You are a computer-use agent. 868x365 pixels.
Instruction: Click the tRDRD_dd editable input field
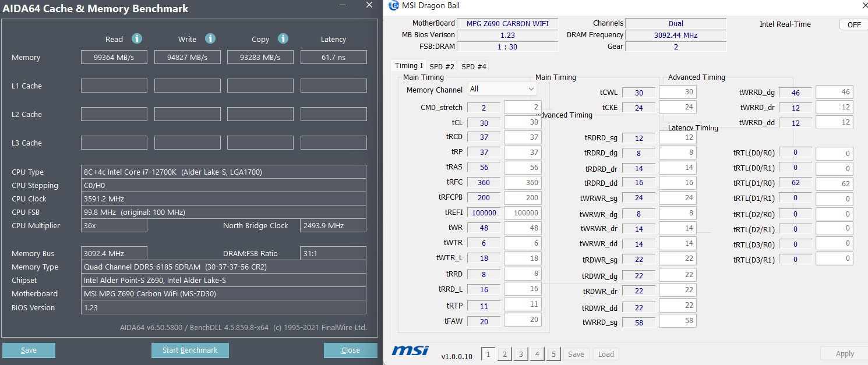tap(678, 183)
